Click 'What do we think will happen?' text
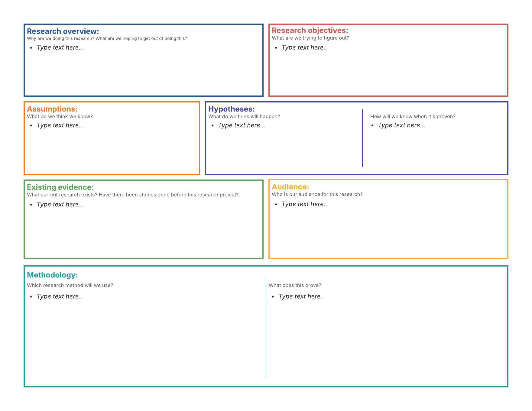The width and height of the screenshot is (532, 411). [x=244, y=116]
